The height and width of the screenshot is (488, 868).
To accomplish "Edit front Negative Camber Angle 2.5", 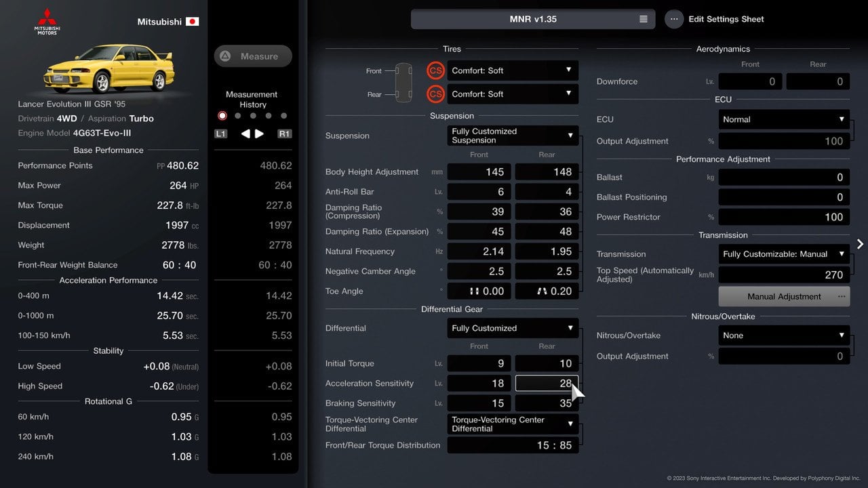I will [479, 271].
